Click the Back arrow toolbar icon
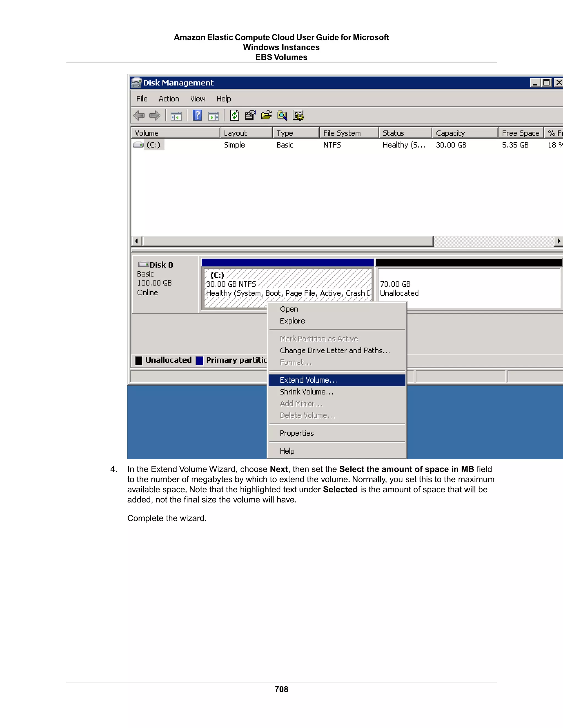This screenshot has width=563, height=728. click(x=139, y=116)
